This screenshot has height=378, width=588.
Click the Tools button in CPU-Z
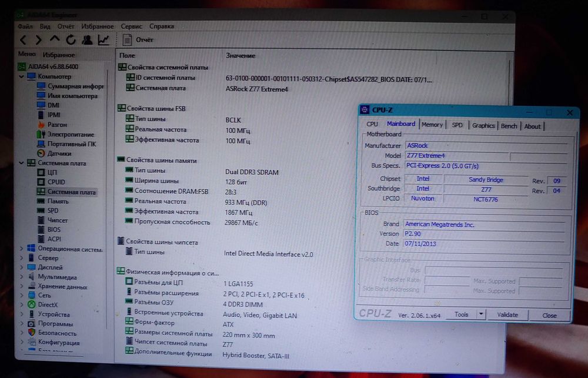[x=461, y=315]
